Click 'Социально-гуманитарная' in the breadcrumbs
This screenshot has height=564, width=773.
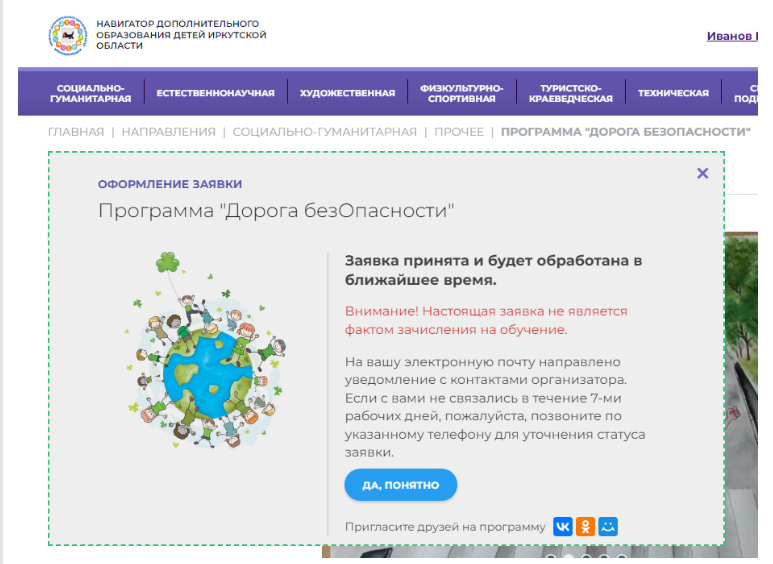point(324,132)
